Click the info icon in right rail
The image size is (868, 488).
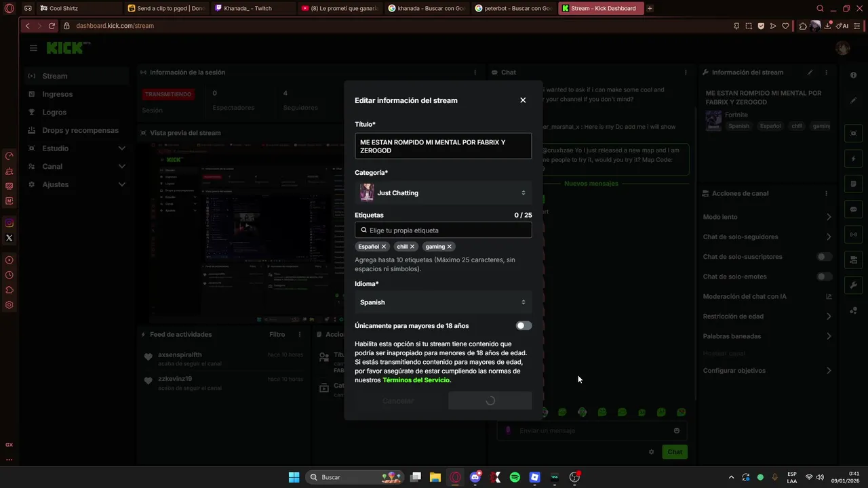pos(853,75)
